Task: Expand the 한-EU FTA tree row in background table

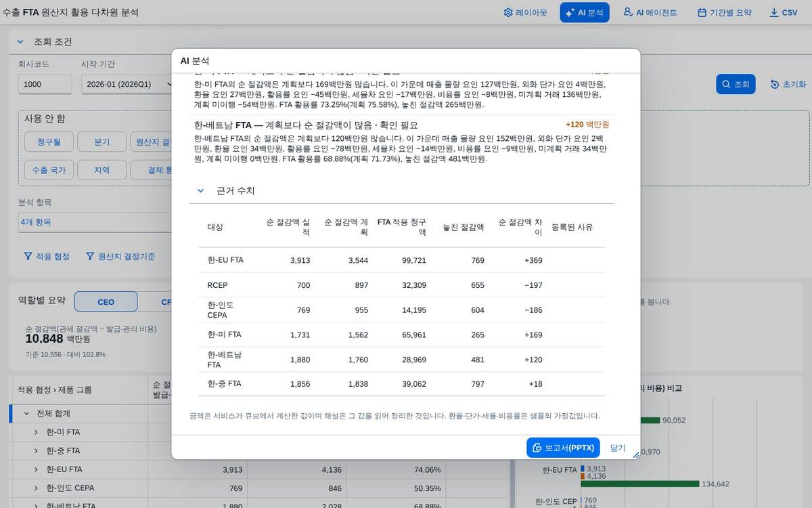Action: (37, 469)
